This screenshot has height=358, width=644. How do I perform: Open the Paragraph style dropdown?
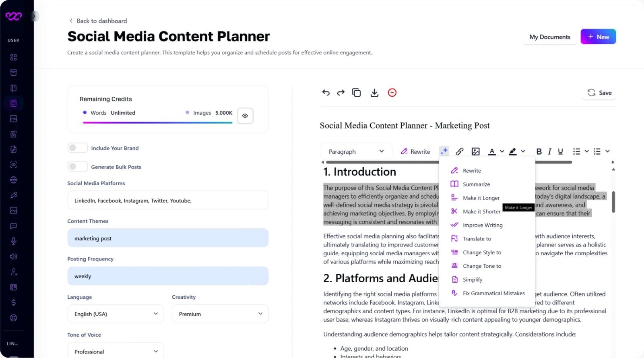tap(356, 151)
